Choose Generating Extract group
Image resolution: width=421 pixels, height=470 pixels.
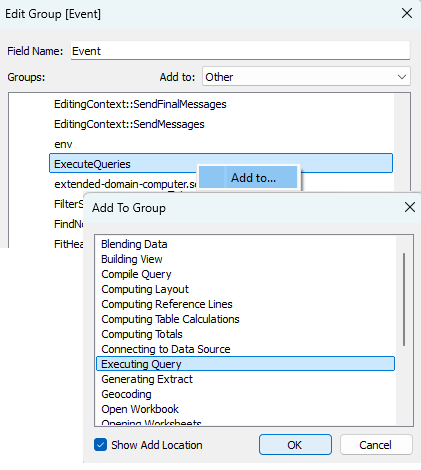147,379
